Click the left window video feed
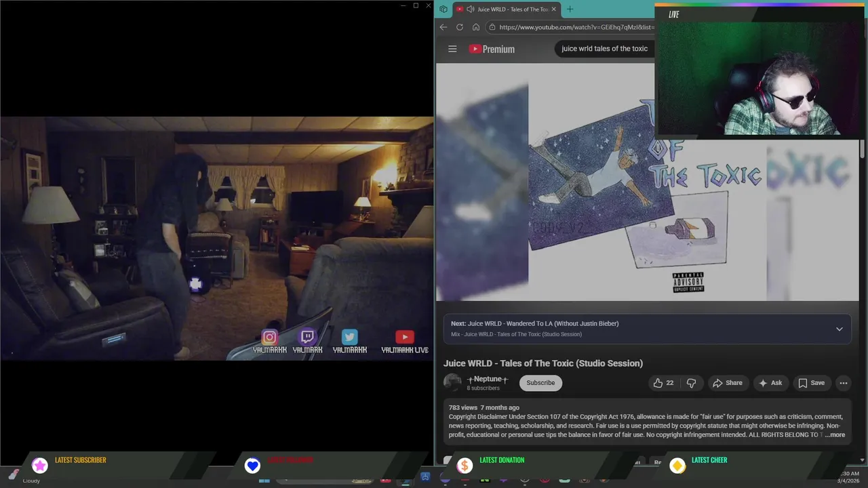 tap(217, 239)
